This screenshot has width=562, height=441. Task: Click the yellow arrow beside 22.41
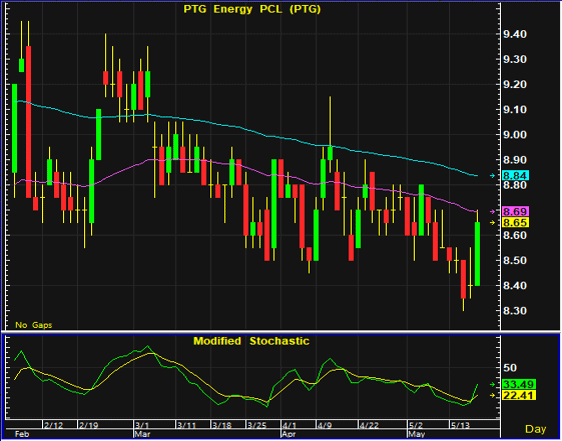493,395
